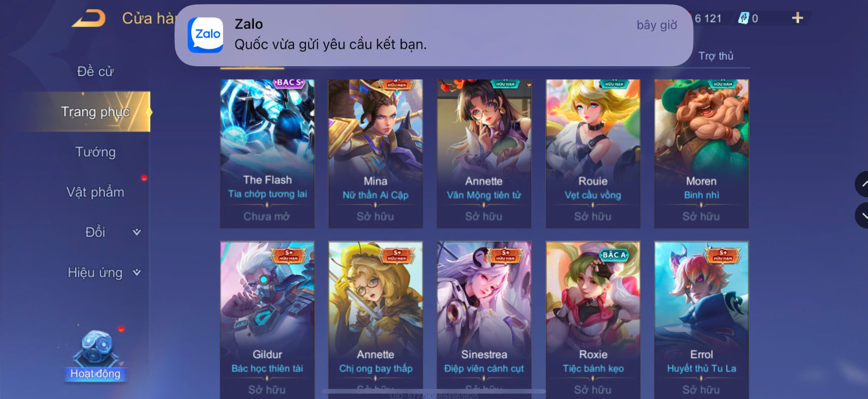The image size is (868, 399).
Task: Tap the voucher ticket icon showing 0
Action: tap(744, 18)
